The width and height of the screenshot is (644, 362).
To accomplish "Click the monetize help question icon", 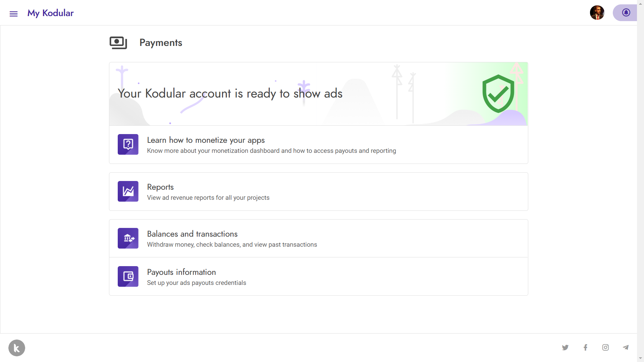I will tap(128, 144).
